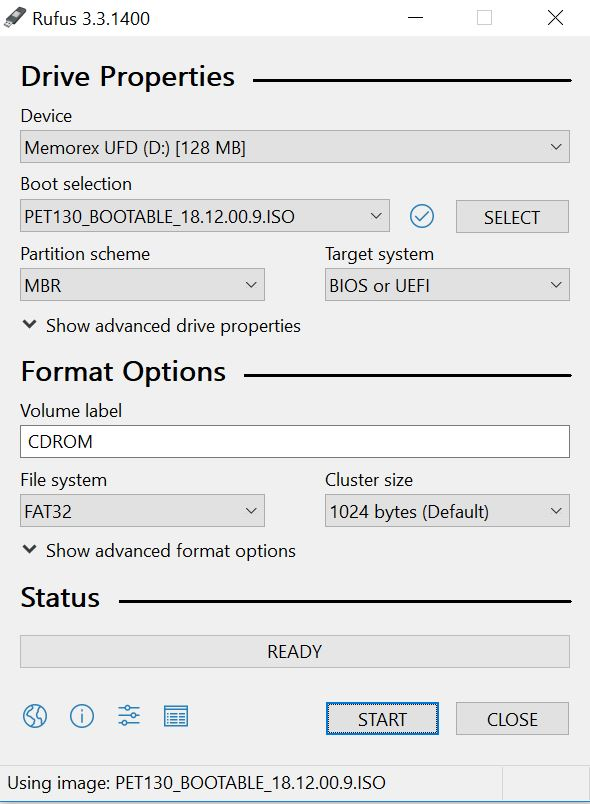The image size is (590, 804).
Task: Open the File system dropdown showing FAT32
Action: coord(142,511)
